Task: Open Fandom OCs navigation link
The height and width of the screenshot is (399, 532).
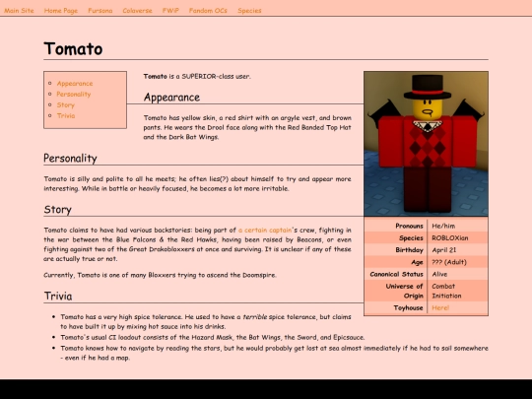Action: [x=208, y=11]
